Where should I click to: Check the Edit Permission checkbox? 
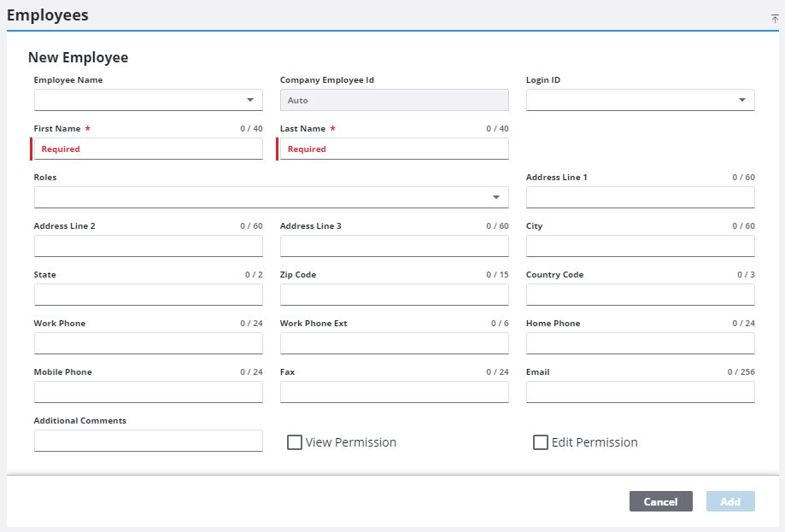point(541,442)
